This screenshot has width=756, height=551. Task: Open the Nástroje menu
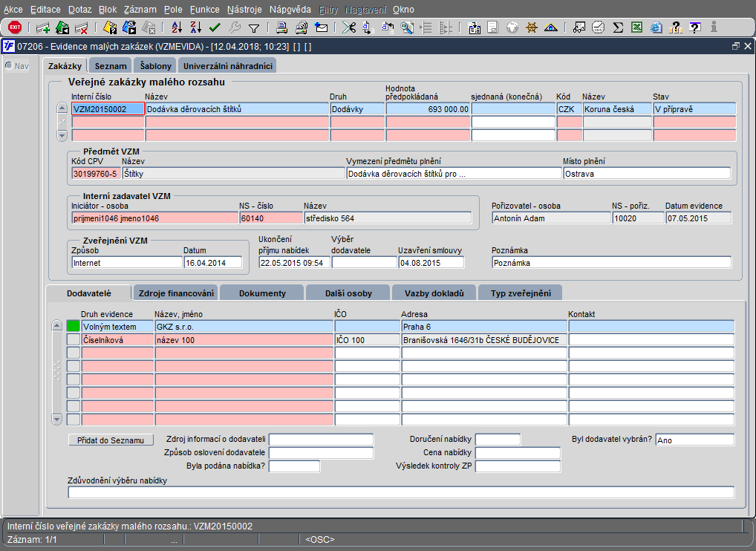pos(244,10)
